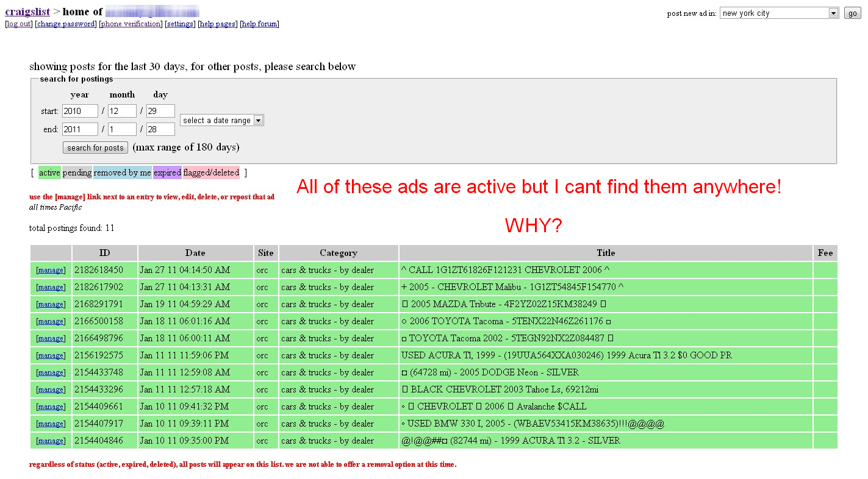Select the 2005 MAZDA Tribute title
Screen dimensions: 868x479
tap(504, 304)
